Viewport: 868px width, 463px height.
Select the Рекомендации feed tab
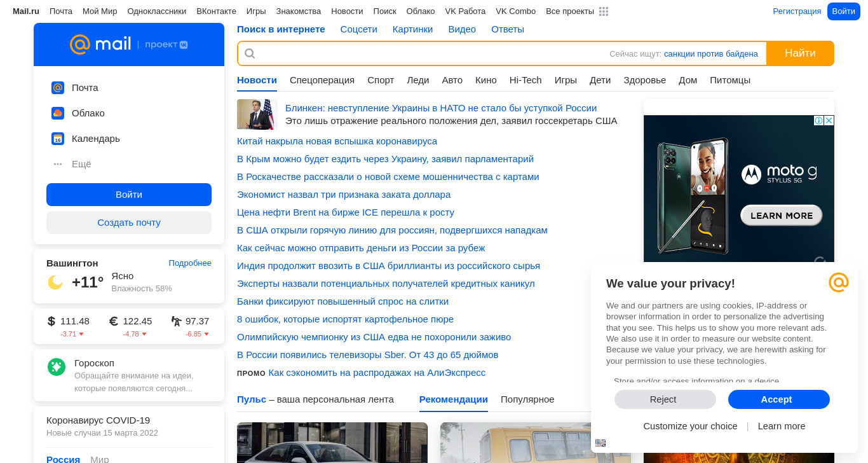point(454,399)
